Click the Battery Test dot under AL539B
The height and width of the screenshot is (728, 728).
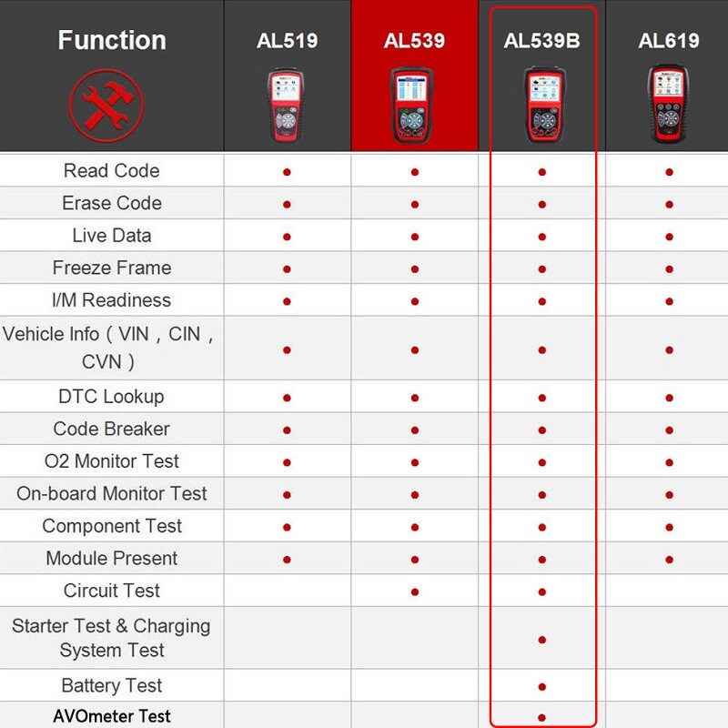[x=541, y=687]
